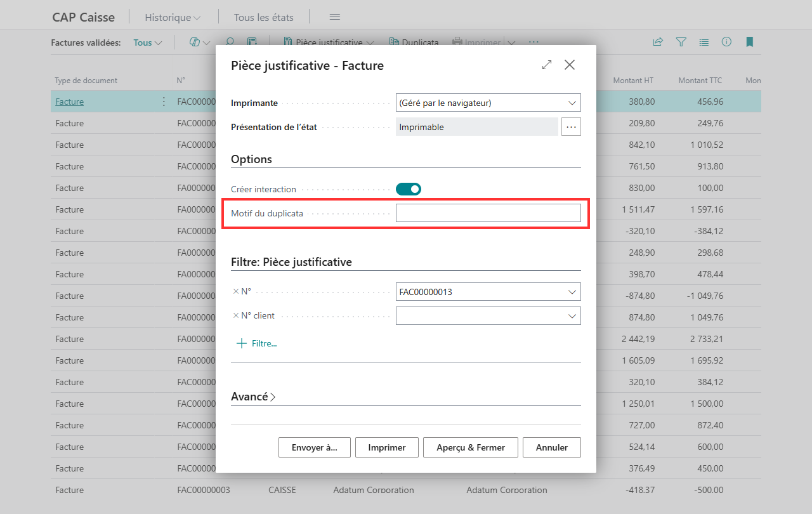
Task: Show the list view icon
Action: pyautogui.click(x=704, y=42)
